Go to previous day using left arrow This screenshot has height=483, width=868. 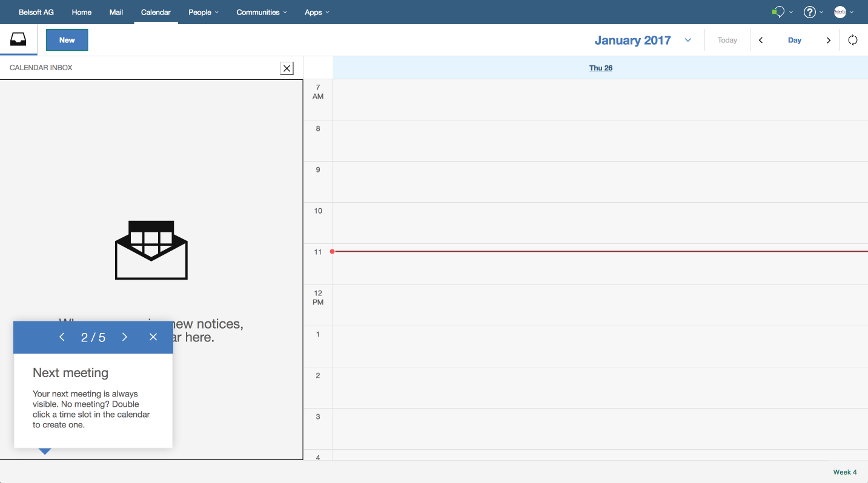click(761, 40)
